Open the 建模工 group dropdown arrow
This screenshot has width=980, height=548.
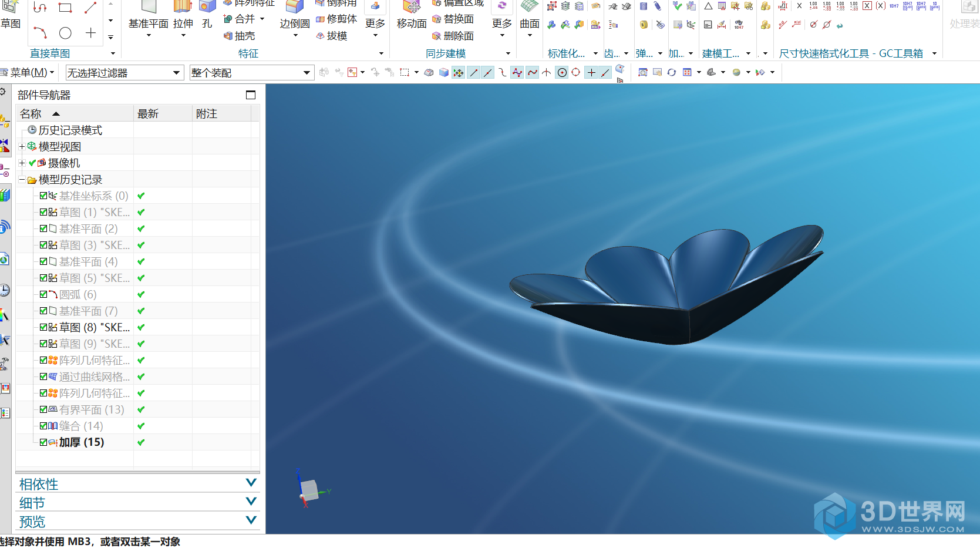tap(748, 53)
